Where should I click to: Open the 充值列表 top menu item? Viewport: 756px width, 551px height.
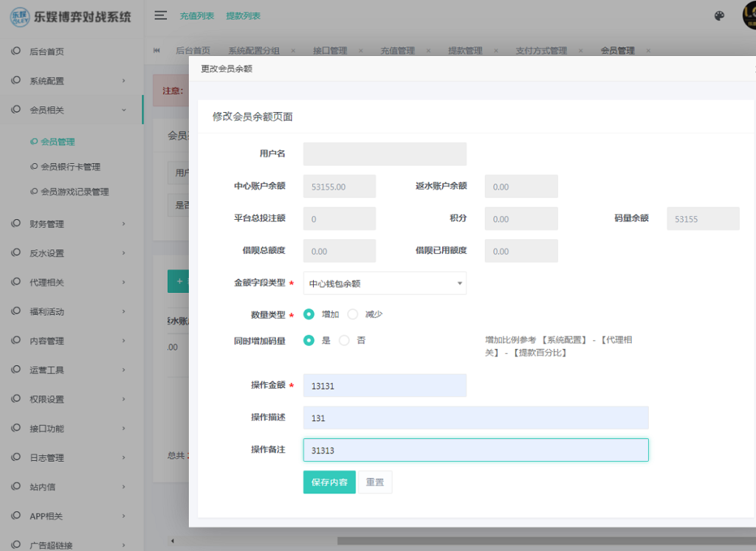point(196,15)
